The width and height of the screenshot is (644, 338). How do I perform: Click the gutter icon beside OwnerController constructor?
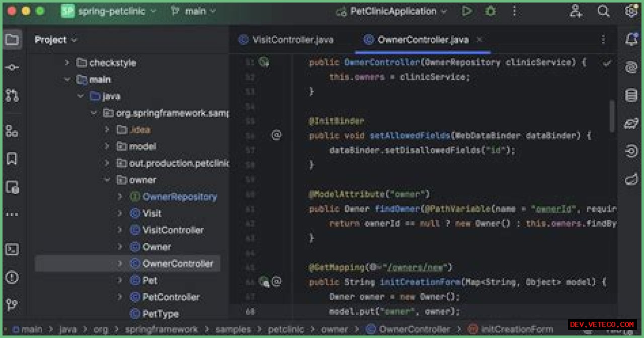[264, 62]
